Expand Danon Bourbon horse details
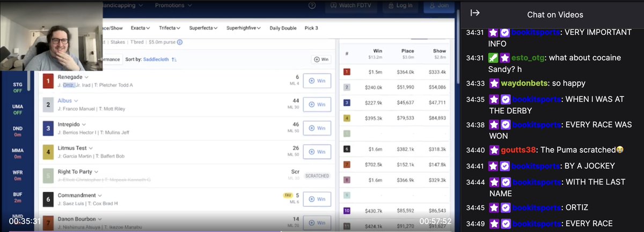Viewport: 644px width, 232px height. [x=100, y=219]
